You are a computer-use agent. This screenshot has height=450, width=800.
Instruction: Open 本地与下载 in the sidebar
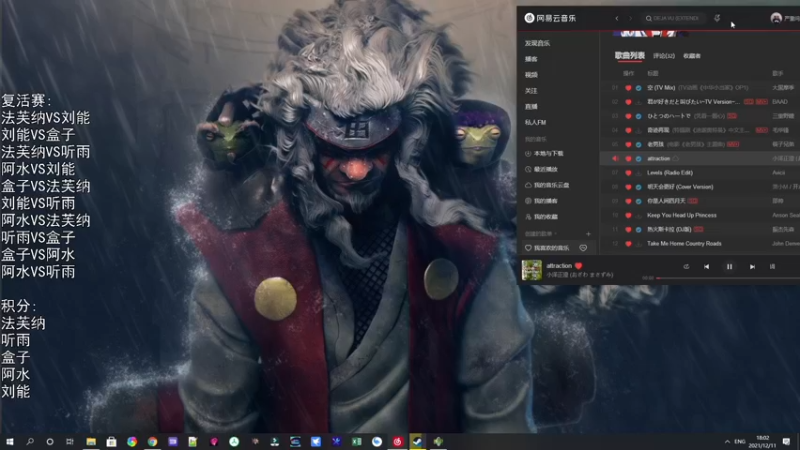(x=544, y=154)
